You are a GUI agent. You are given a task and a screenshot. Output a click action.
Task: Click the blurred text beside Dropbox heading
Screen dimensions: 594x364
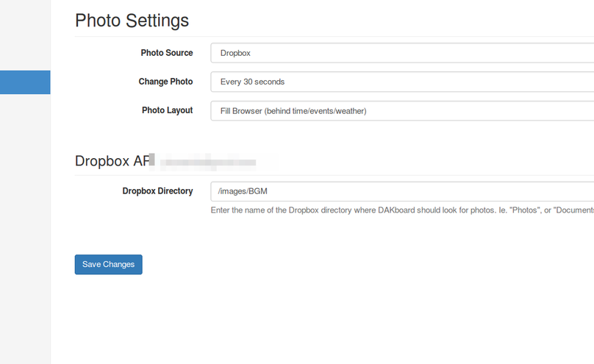(x=208, y=161)
